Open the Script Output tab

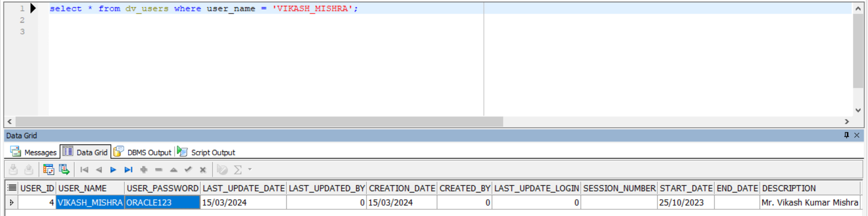[x=207, y=152]
